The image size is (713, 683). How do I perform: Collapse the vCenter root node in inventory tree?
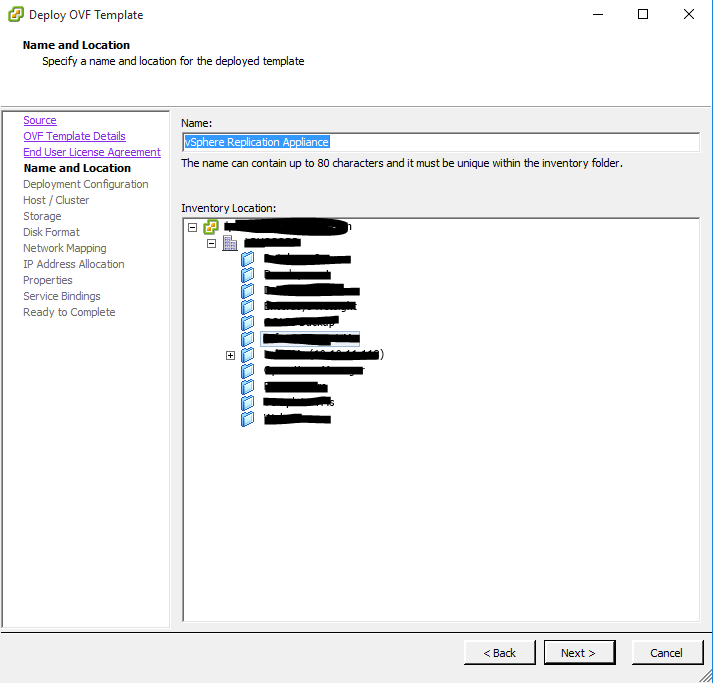coord(192,227)
